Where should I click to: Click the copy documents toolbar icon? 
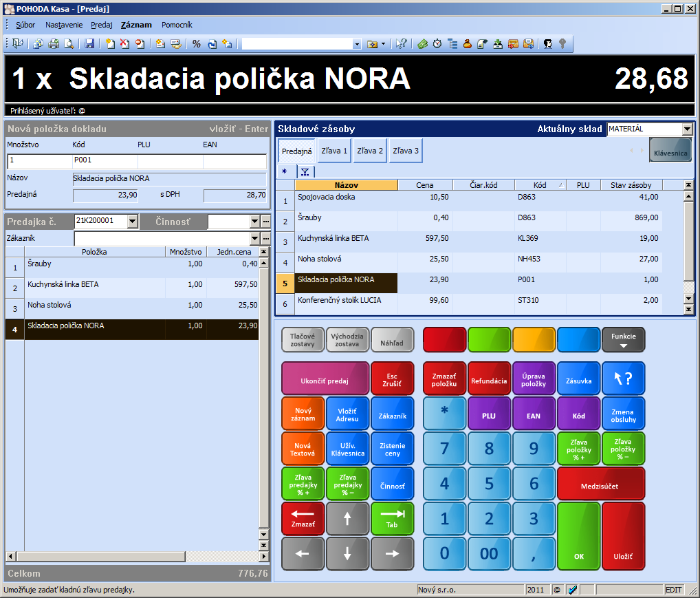(x=39, y=43)
